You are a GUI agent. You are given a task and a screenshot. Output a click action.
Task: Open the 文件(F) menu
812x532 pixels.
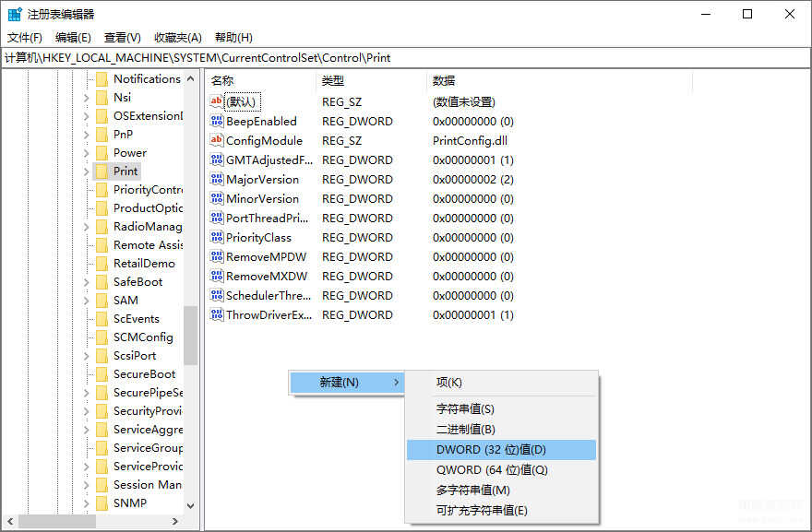pos(24,37)
